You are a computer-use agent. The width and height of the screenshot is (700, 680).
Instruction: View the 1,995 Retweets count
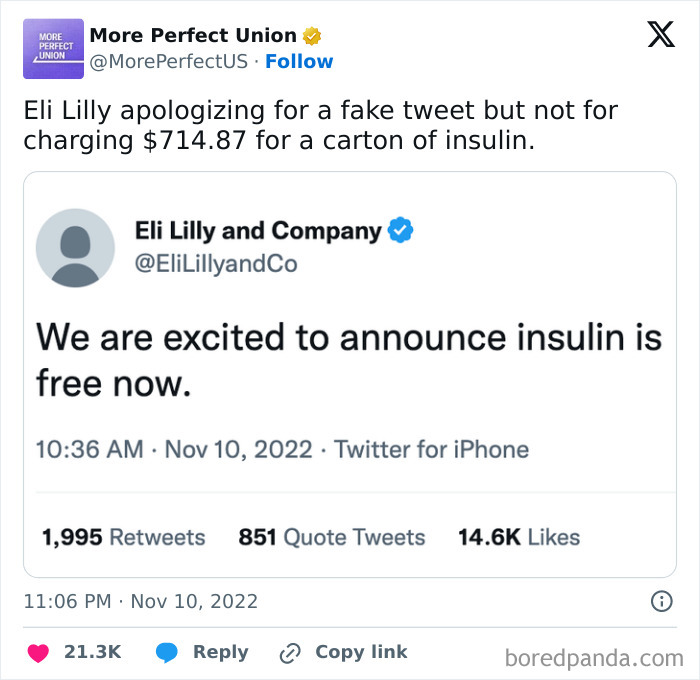[123, 537]
